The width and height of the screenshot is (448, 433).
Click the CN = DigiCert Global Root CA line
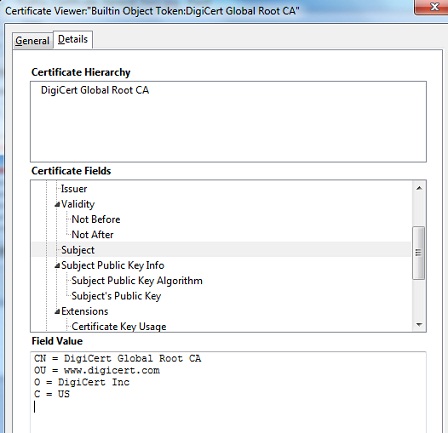pyautogui.click(x=117, y=359)
